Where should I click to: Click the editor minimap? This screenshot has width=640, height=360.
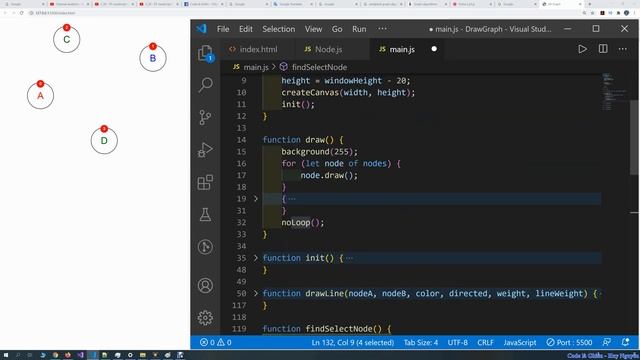(x=615, y=93)
